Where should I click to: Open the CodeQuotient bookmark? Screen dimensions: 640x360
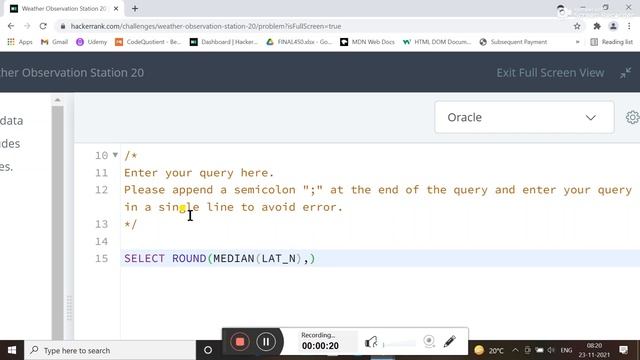tap(148, 42)
